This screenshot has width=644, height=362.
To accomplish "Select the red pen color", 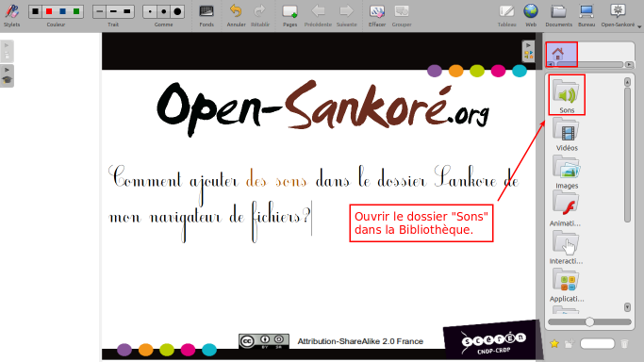I will click(x=49, y=11).
